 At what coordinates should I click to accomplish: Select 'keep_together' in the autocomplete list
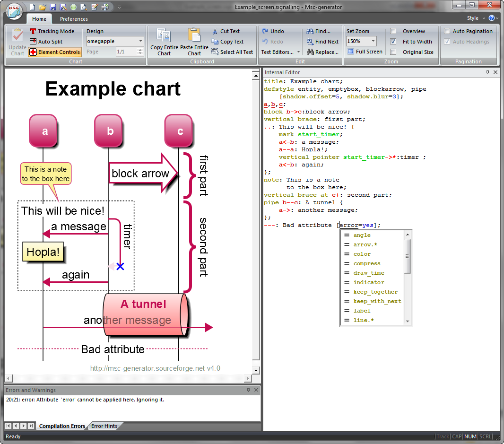point(375,292)
